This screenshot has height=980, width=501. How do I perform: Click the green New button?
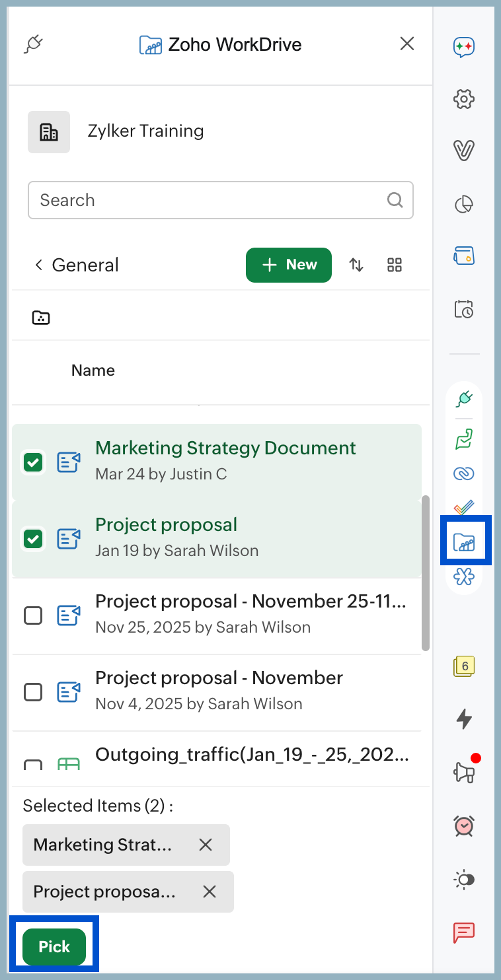tap(289, 265)
